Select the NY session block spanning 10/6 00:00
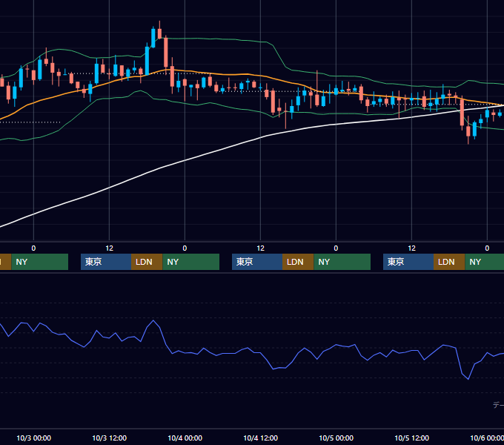Screen dimensions: 504x445 click(485, 262)
